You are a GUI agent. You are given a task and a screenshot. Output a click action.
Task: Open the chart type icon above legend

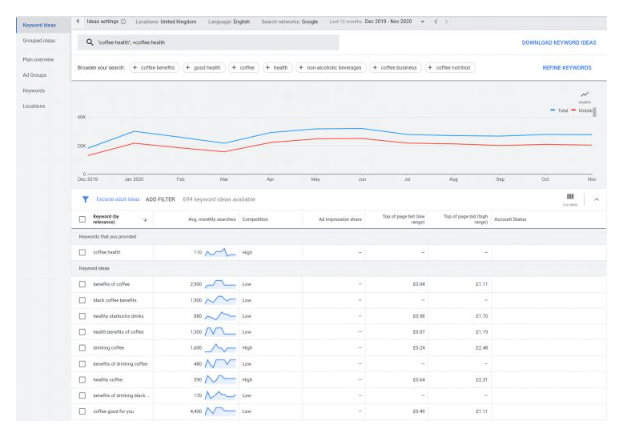[x=585, y=96]
